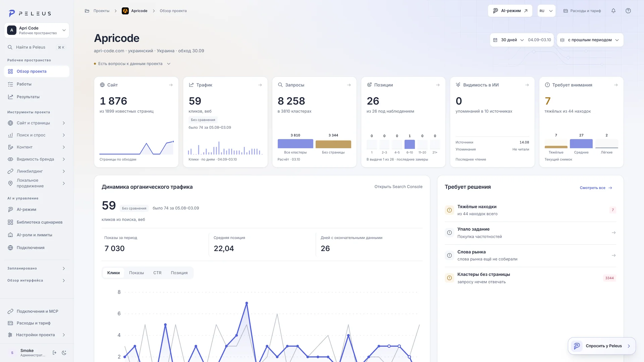Open arrow for Слова рынка row

613,255
